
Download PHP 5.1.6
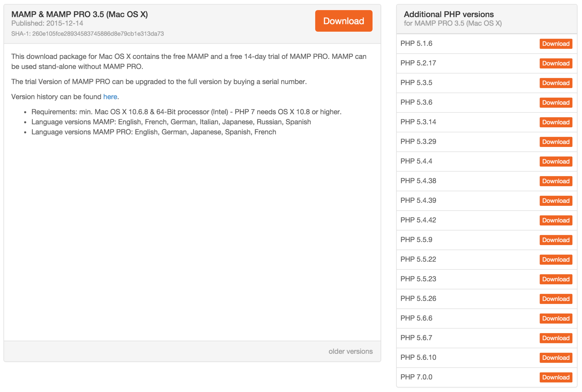(556, 44)
